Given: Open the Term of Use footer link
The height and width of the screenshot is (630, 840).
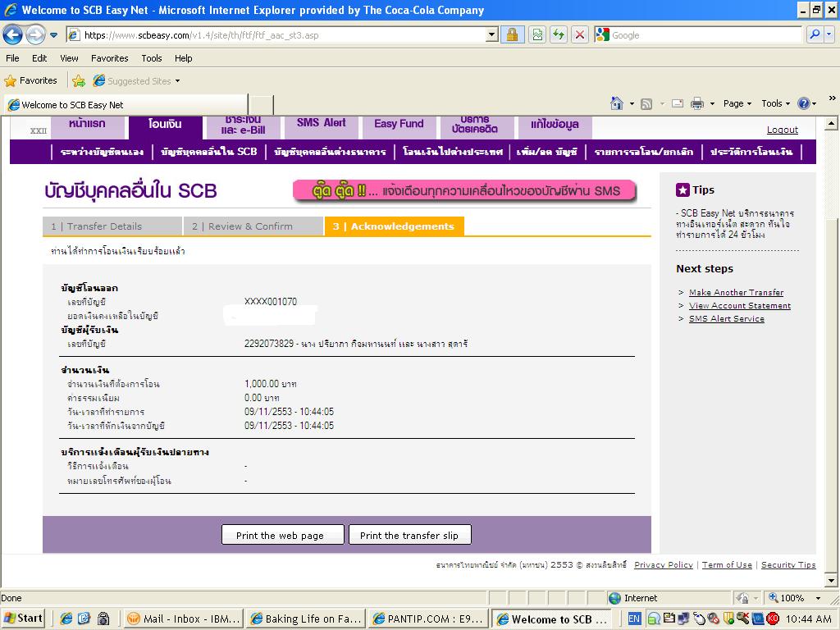Looking at the screenshot, I should (x=727, y=564).
